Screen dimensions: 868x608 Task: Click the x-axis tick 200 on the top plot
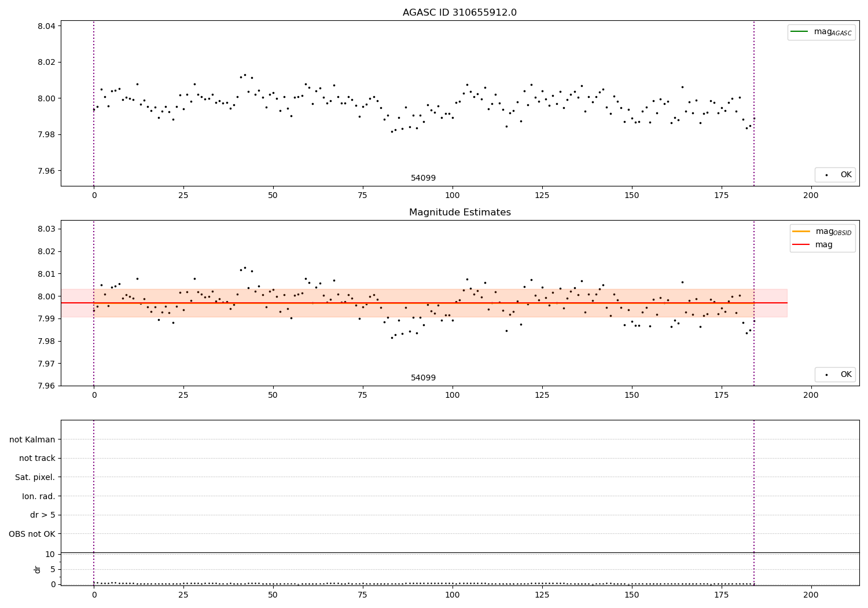click(811, 196)
